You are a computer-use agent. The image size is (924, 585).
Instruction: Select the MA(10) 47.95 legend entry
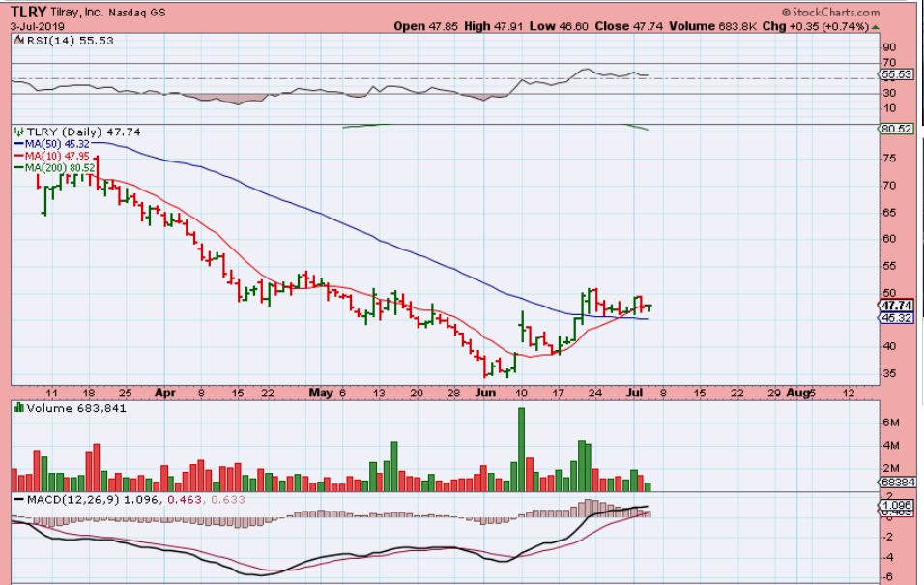coord(52,156)
